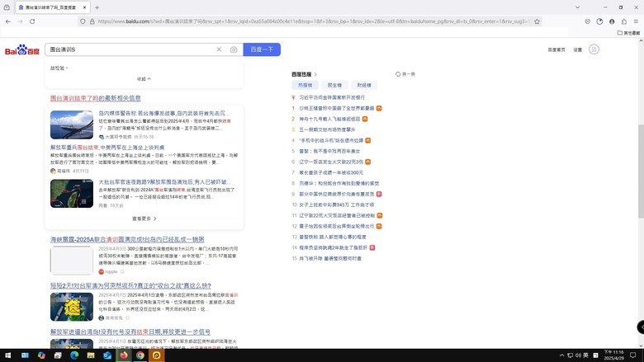The image size is (644, 362).
Task: Open hot search item number 3 五一假期
Action: click(x=327, y=129)
